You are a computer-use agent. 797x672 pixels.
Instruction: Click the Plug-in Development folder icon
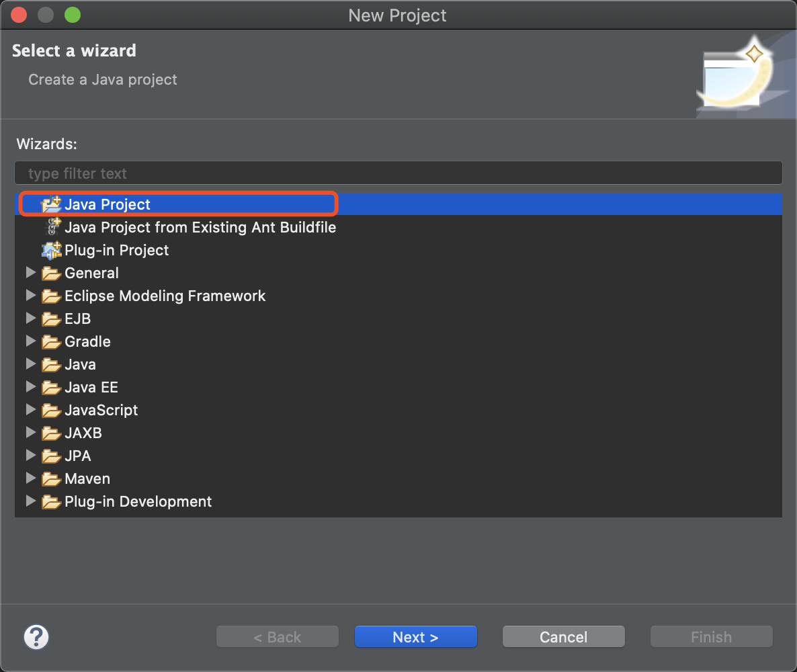51,502
